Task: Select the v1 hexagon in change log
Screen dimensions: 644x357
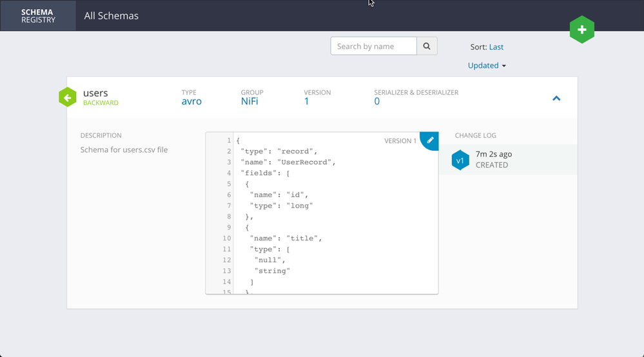Action: [460, 160]
